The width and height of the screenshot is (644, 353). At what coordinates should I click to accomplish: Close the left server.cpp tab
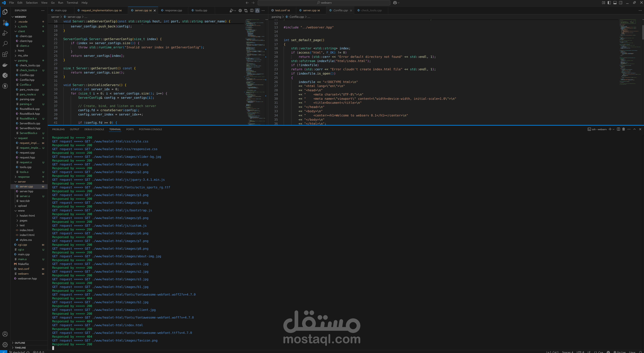(154, 10)
